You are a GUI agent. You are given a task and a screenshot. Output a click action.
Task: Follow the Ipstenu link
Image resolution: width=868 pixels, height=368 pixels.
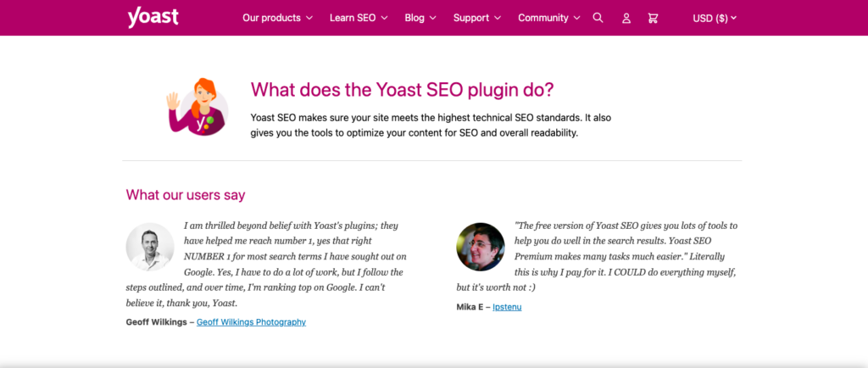(x=507, y=307)
